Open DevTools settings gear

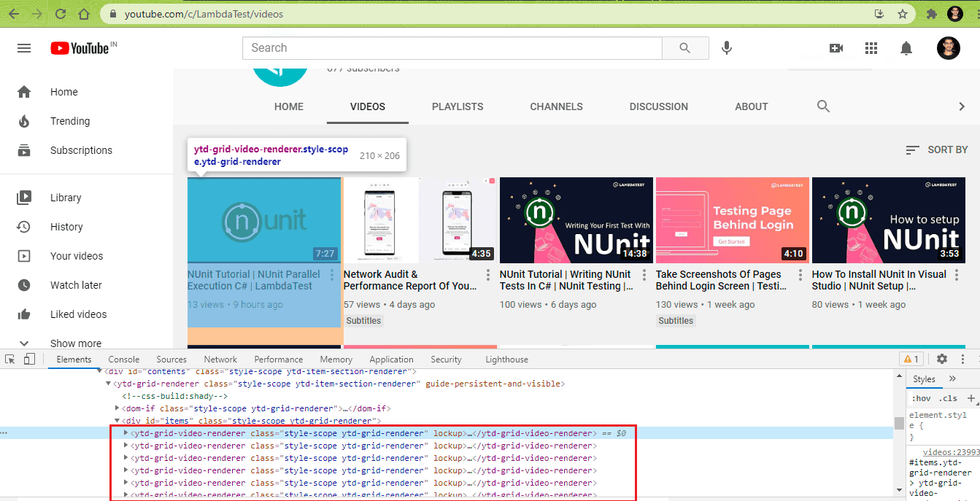pyautogui.click(x=941, y=359)
